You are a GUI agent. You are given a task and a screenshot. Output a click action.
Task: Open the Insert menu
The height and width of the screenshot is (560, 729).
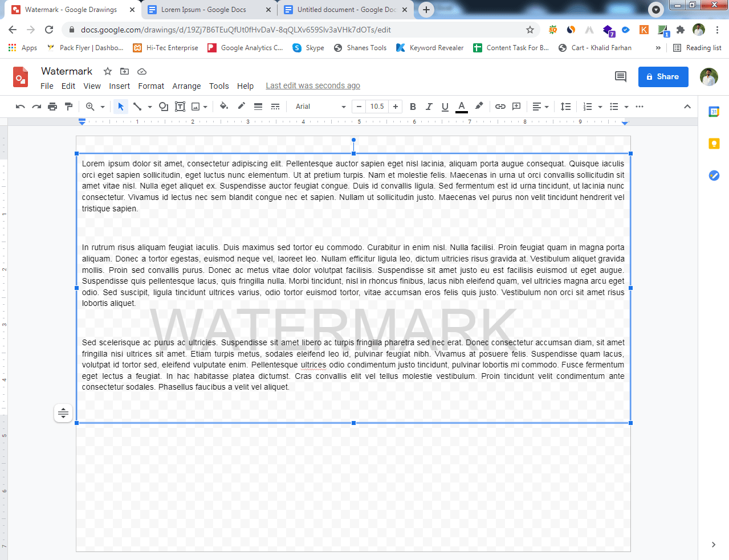click(x=119, y=86)
